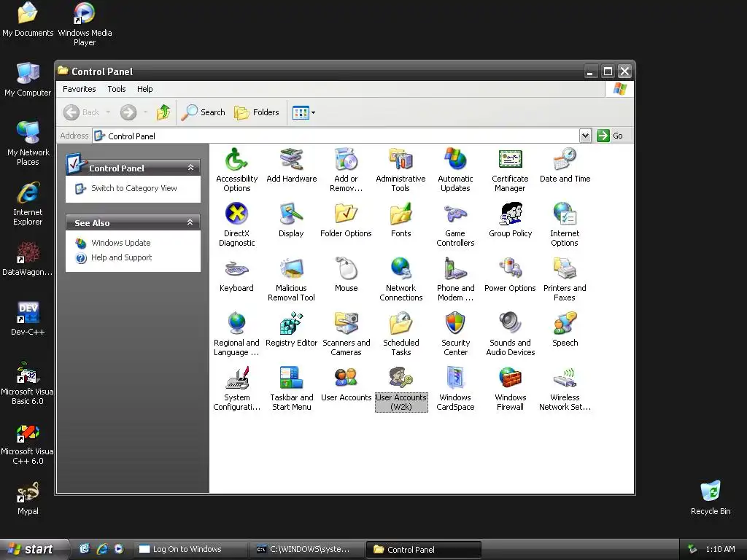Click inside the Address field
Screen dimensions: 747x560
click(x=336, y=136)
